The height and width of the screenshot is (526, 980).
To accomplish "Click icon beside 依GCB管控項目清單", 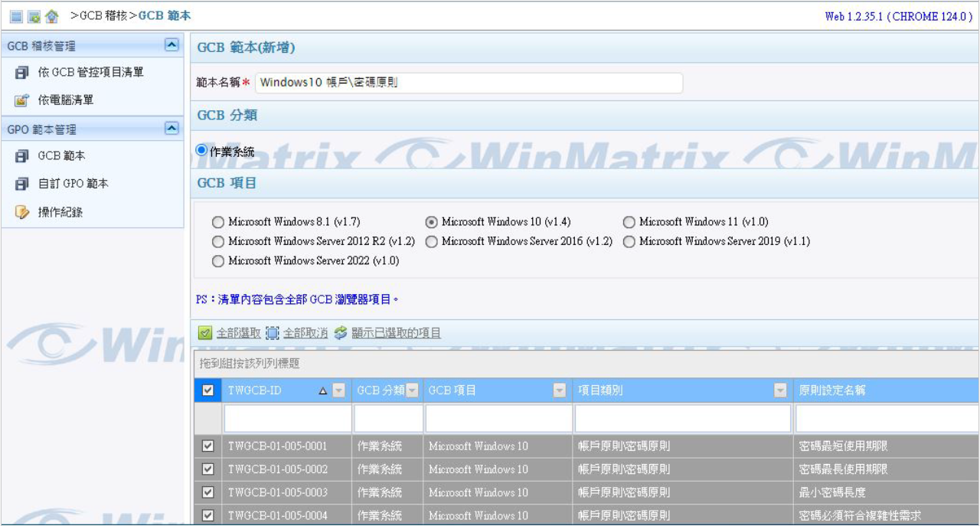I will coord(21,73).
